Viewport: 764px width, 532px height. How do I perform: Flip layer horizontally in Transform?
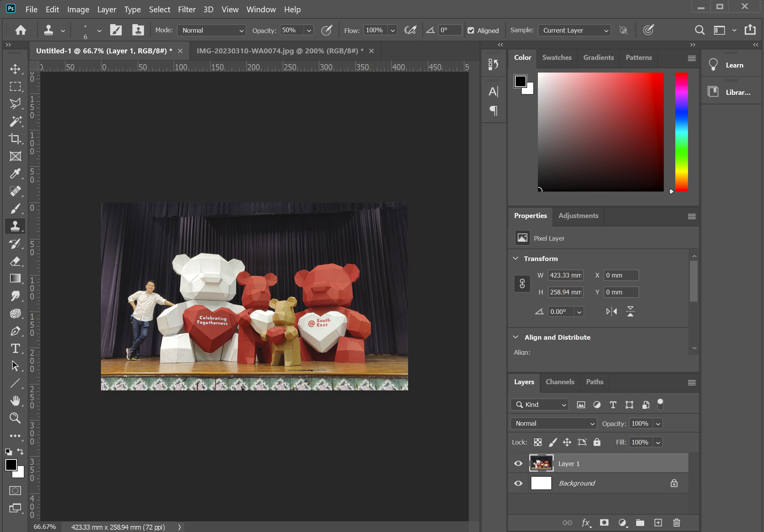[612, 311]
